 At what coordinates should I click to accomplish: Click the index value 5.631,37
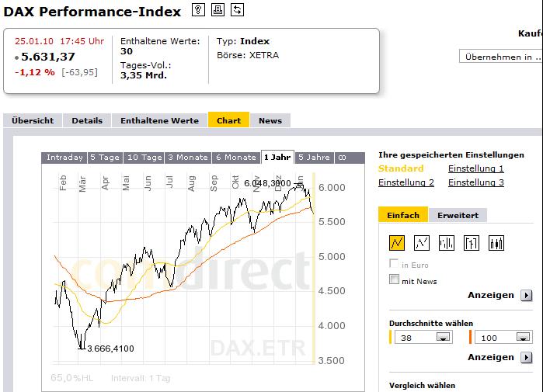(48, 57)
